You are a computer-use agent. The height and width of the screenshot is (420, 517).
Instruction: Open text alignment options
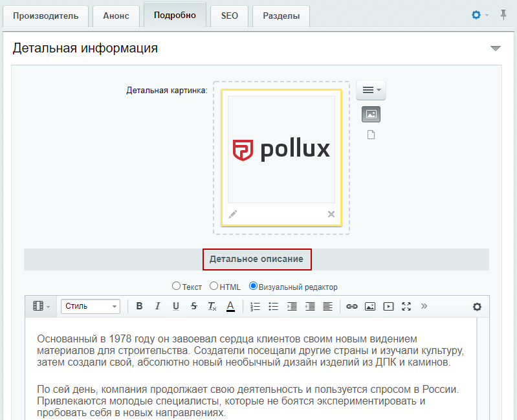(x=327, y=306)
